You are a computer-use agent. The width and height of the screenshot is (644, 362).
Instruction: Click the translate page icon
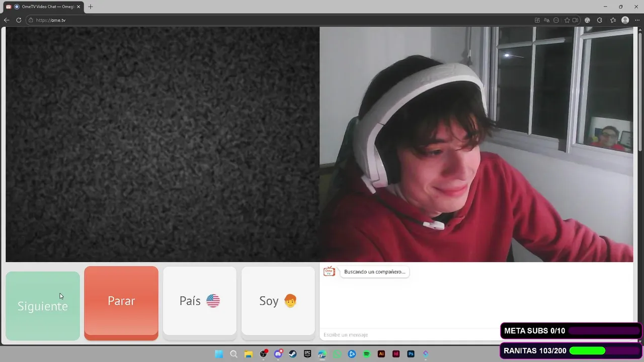[547, 20]
